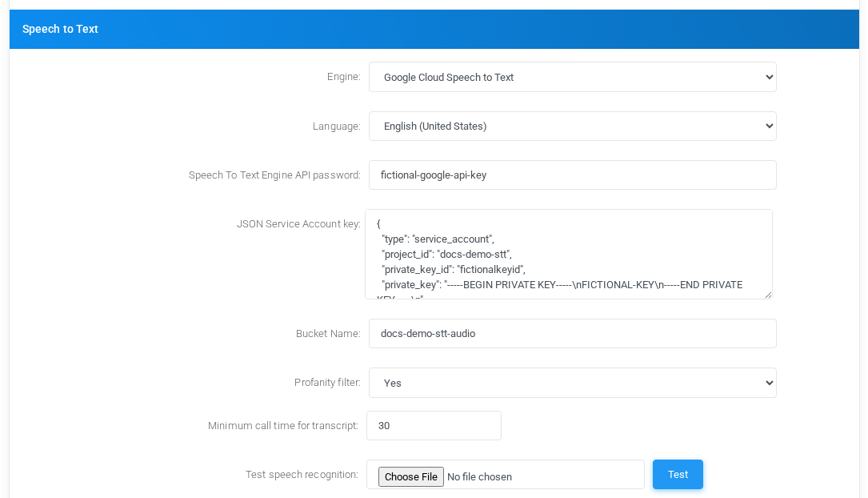Click the "Profanity filter:" label
Image resolution: width=868 pixels, height=498 pixels.
[327, 382]
